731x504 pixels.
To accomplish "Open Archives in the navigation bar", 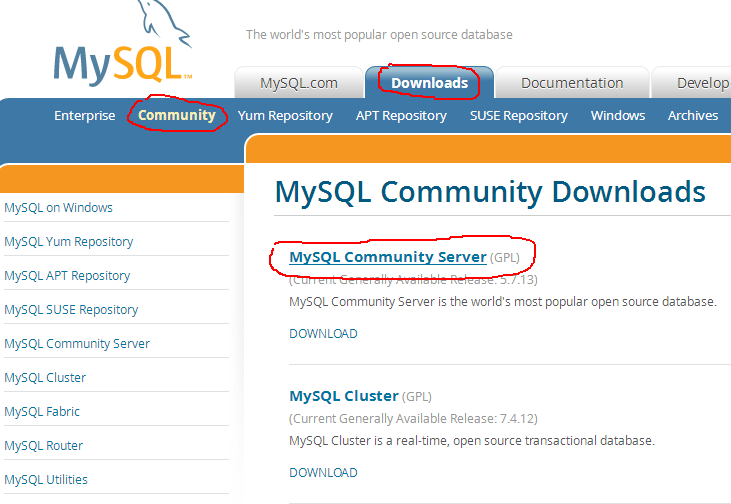I will 693,115.
